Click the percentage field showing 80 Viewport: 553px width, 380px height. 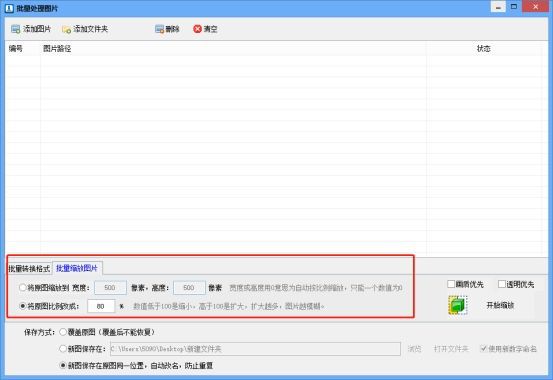tap(101, 306)
